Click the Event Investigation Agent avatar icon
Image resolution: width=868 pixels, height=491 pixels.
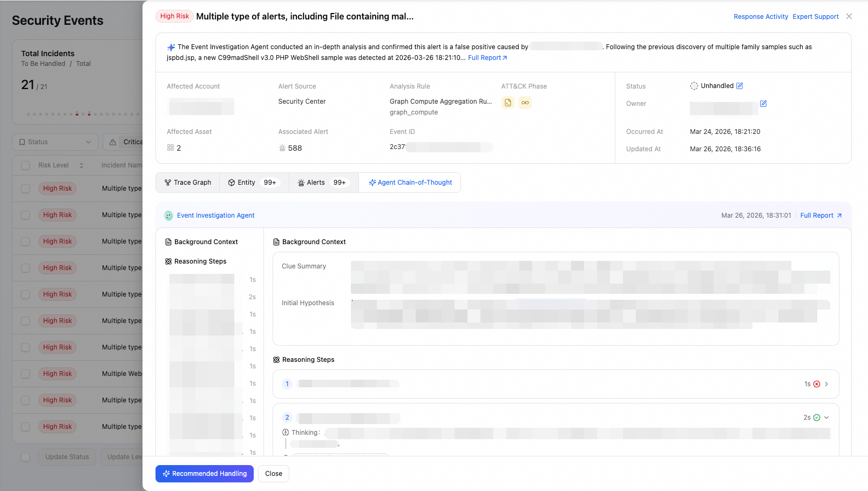168,216
